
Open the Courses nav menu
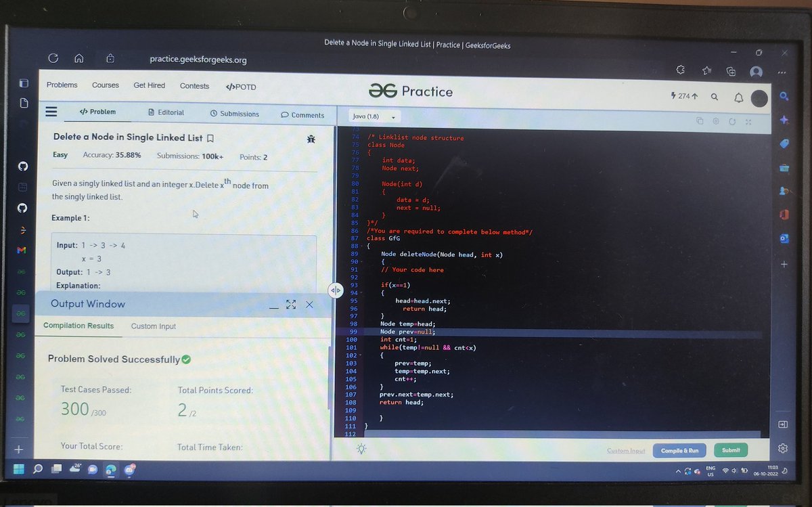click(x=106, y=85)
